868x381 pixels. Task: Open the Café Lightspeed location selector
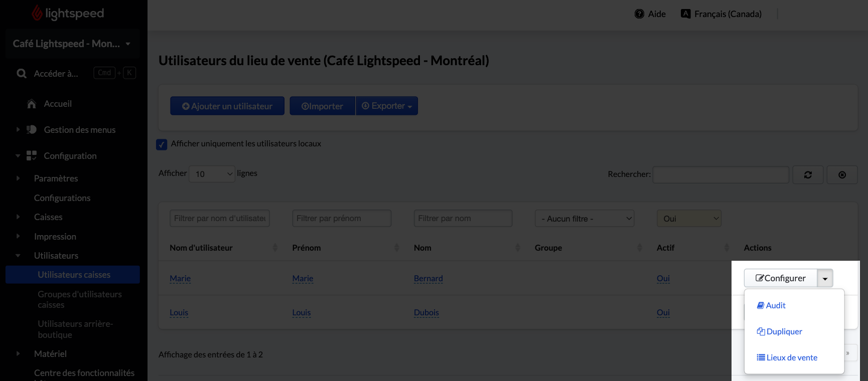pos(72,44)
